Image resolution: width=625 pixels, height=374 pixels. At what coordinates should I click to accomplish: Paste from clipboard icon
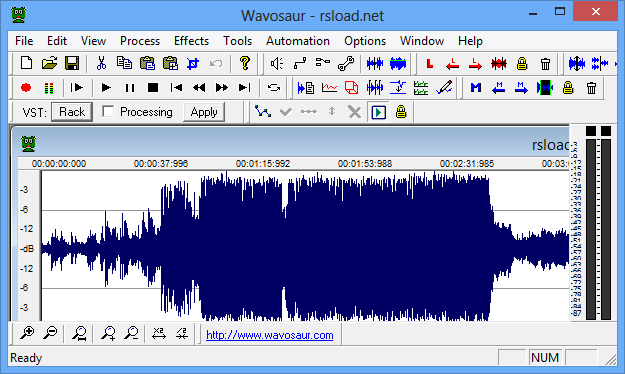(x=147, y=63)
